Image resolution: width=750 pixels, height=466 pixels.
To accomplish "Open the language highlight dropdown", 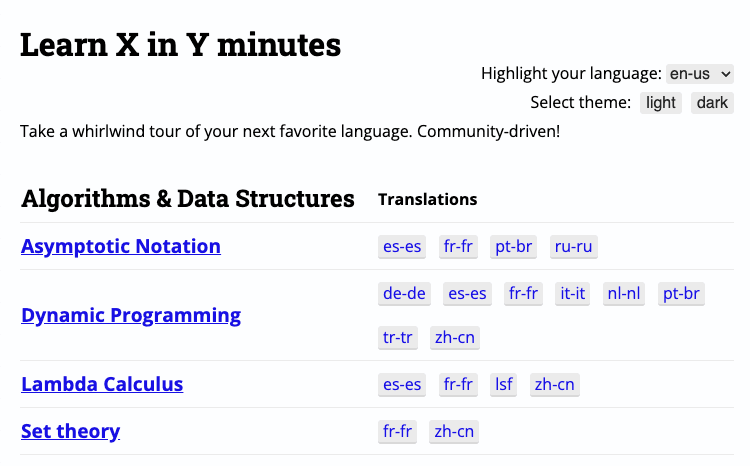I will point(700,73).
